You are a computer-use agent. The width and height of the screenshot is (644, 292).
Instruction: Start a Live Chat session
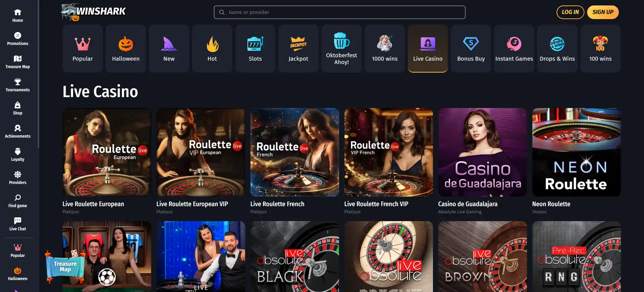coord(18,224)
